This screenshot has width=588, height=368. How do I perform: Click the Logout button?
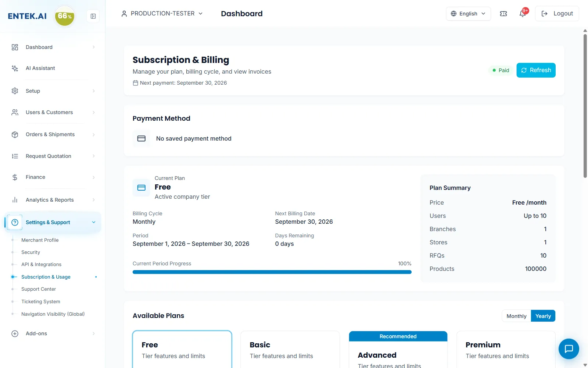tap(557, 14)
